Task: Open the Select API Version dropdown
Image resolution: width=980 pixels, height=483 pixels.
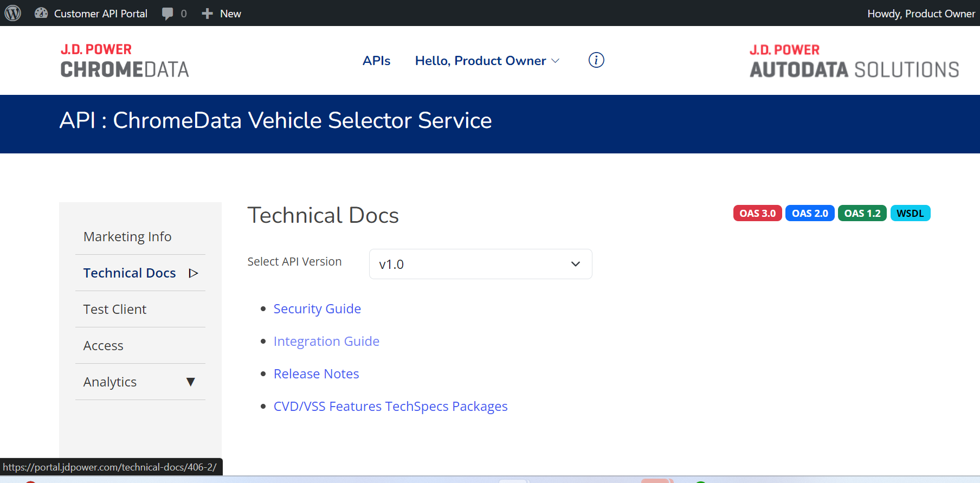Action: tap(480, 264)
